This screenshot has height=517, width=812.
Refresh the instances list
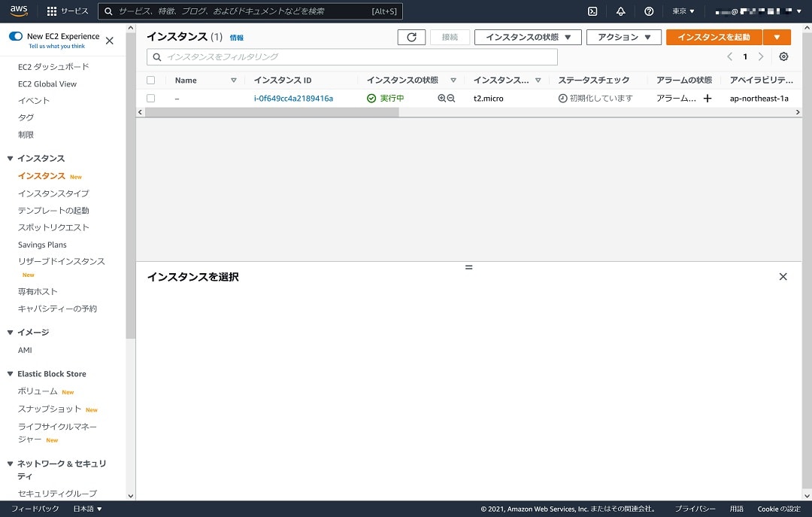pyautogui.click(x=411, y=37)
